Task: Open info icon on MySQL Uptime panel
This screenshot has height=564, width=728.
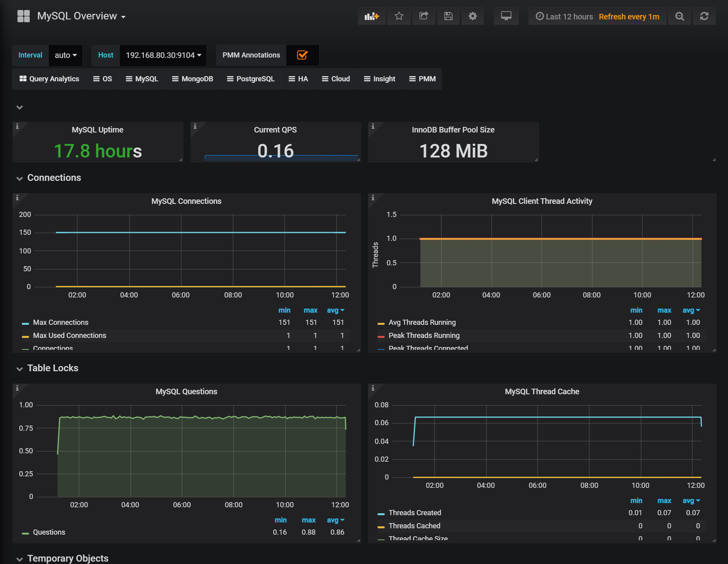Action: click(x=17, y=127)
